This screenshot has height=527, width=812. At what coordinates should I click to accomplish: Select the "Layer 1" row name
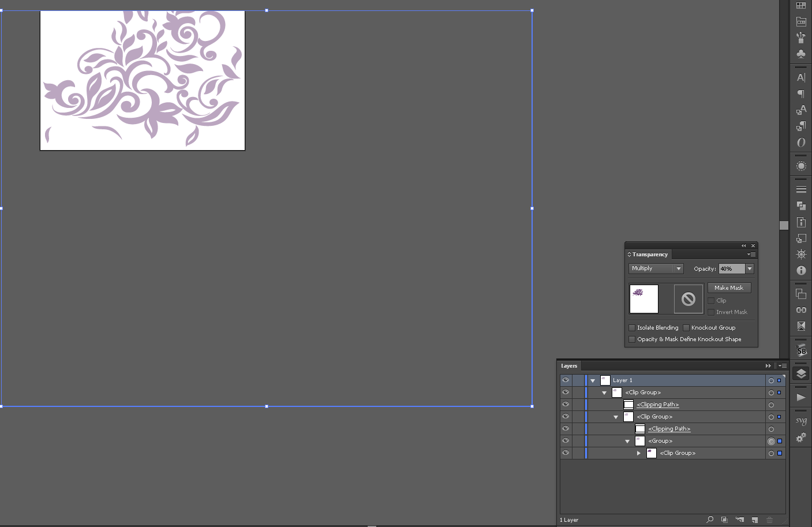click(x=623, y=380)
